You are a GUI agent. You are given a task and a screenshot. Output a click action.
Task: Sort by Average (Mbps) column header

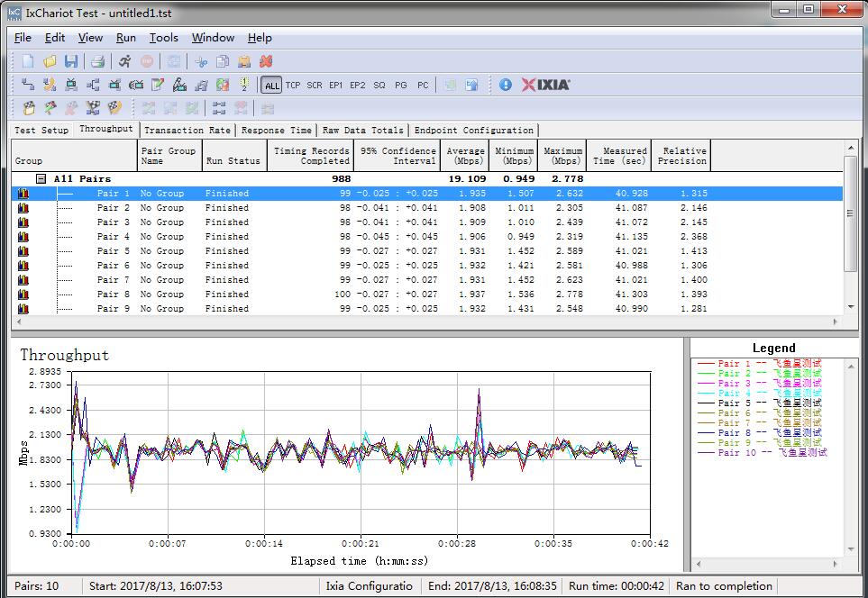[x=465, y=156]
